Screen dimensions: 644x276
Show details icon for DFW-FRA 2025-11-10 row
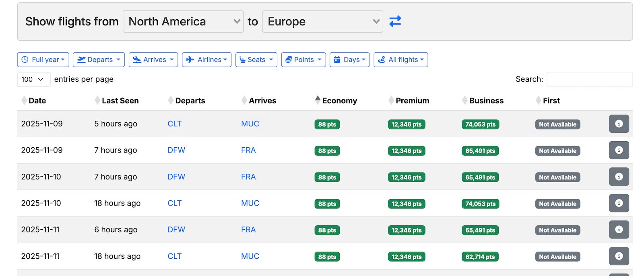(x=619, y=177)
